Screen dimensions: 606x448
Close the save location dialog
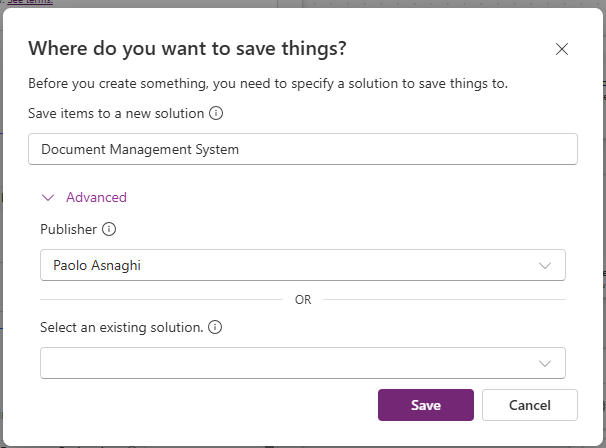coord(562,49)
